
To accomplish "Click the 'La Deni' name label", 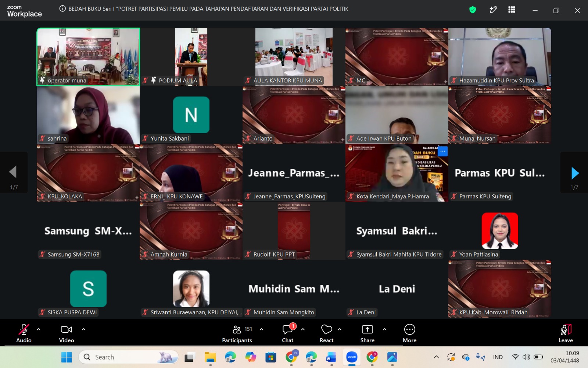I will 366,312.
